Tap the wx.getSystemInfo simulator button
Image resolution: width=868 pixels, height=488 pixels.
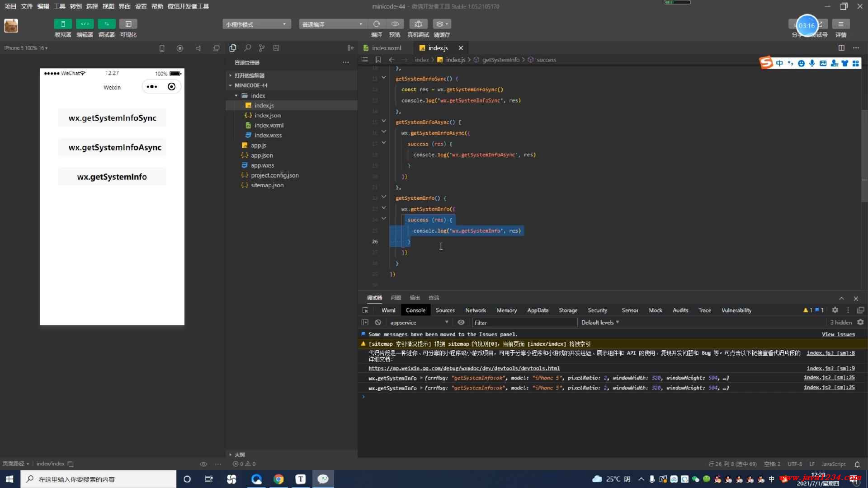[112, 177]
